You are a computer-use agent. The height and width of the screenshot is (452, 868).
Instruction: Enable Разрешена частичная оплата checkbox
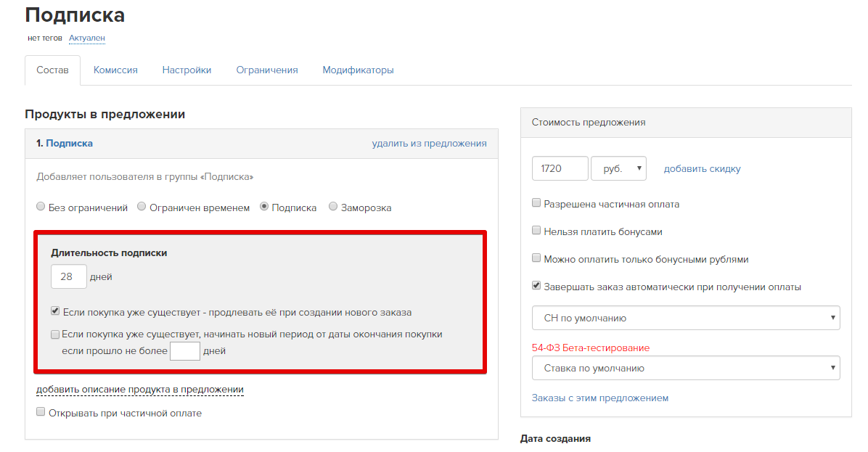tap(536, 203)
